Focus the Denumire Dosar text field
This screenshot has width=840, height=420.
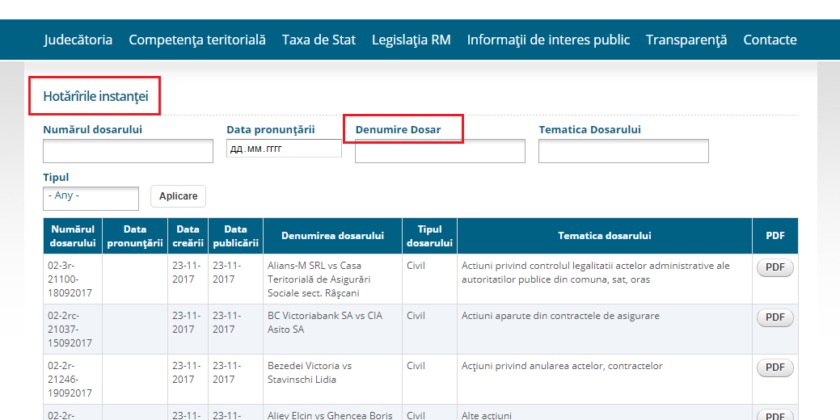click(440, 151)
